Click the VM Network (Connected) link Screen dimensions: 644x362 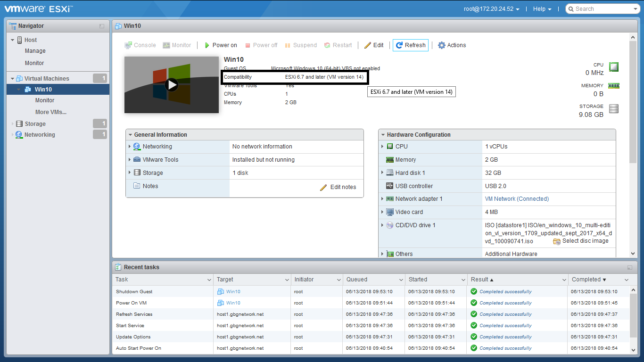click(517, 199)
